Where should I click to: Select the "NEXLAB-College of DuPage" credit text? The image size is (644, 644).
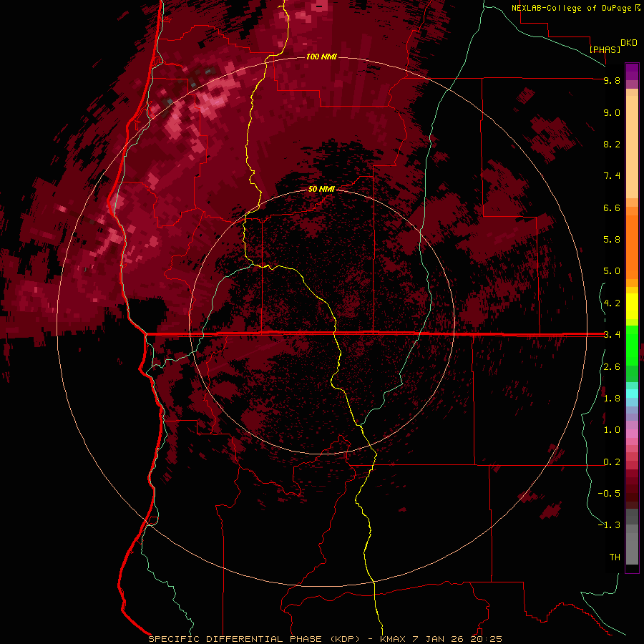(572, 8)
